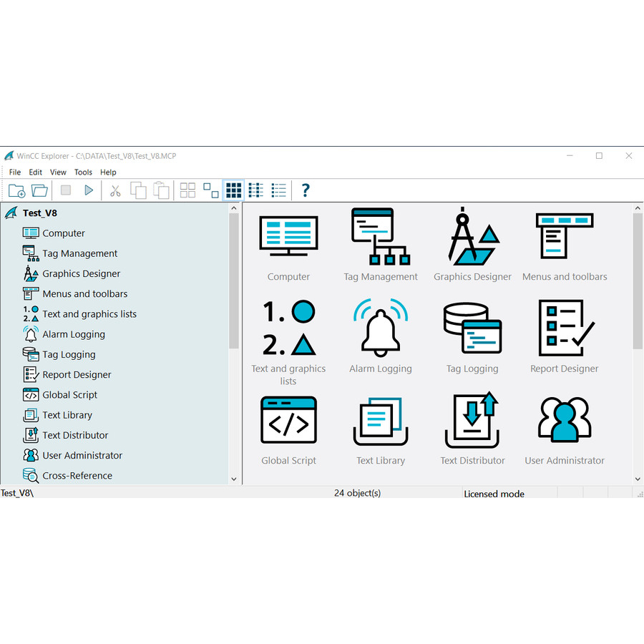Click the large Graphics Designer compass icon

[473, 235]
